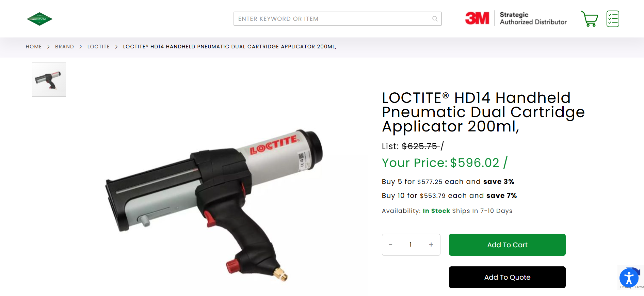Click the main Loctite applicator product image
644x296 pixels.
coord(214,204)
